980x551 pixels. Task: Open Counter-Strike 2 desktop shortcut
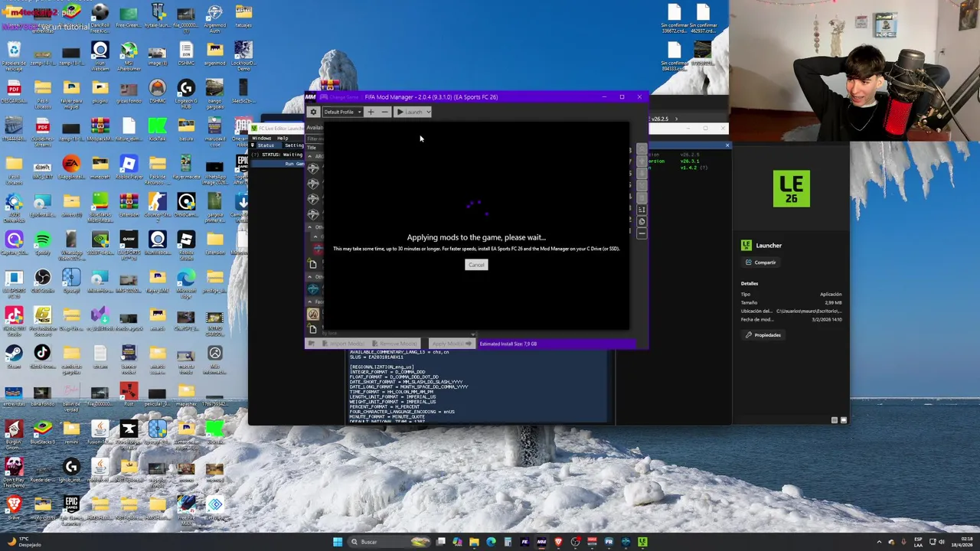point(157,207)
